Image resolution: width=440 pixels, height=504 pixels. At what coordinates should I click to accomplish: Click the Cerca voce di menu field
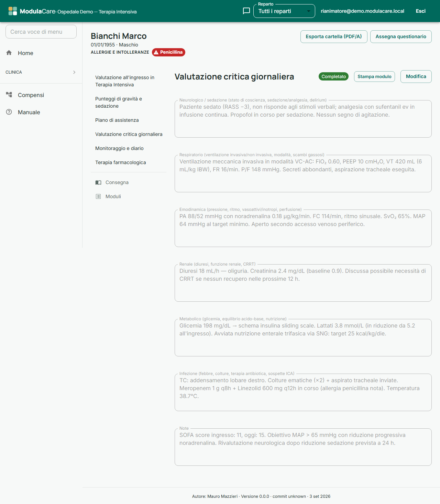41,32
